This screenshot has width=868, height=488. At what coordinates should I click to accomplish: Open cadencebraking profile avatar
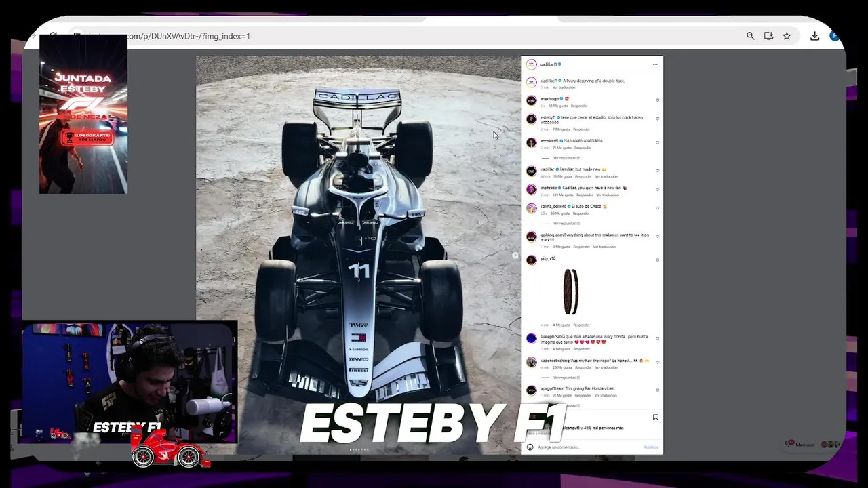click(x=532, y=362)
